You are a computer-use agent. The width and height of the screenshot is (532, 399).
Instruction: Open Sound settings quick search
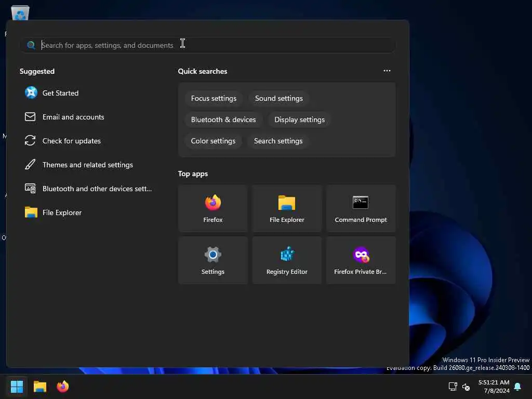(279, 98)
